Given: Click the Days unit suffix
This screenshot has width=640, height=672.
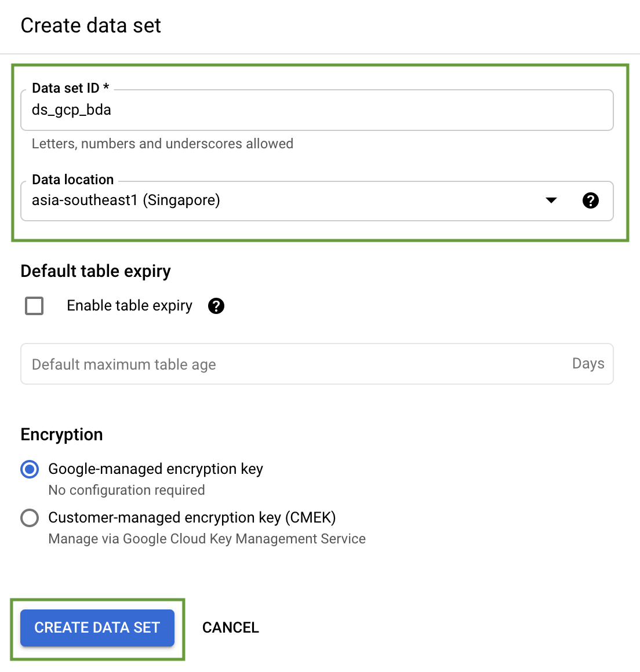Looking at the screenshot, I should (x=588, y=363).
